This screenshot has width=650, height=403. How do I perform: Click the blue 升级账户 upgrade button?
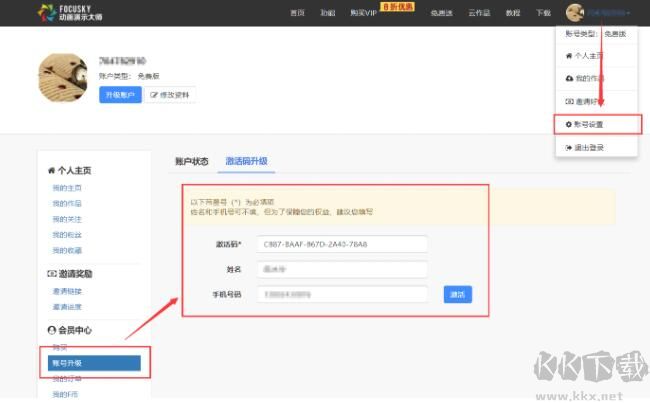pos(120,95)
